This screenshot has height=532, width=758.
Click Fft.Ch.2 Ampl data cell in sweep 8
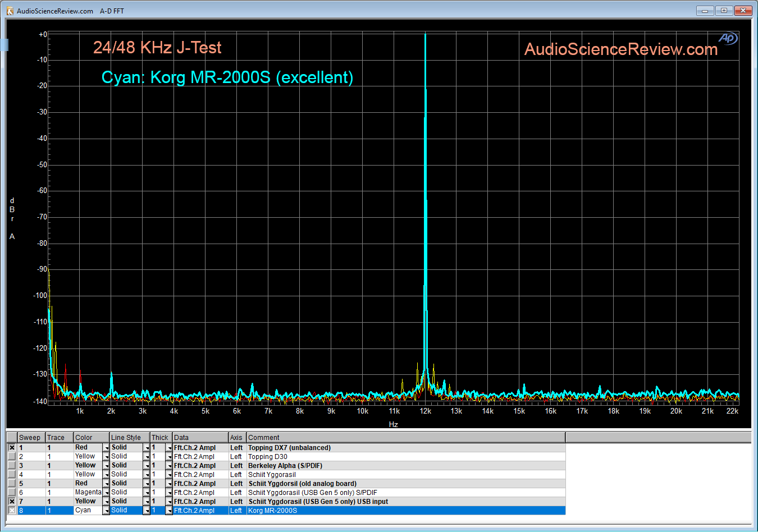(x=200, y=511)
